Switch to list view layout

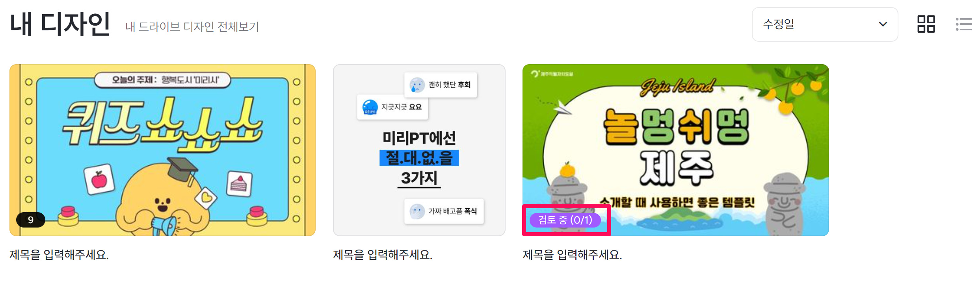pyautogui.click(x=964, y=24)
